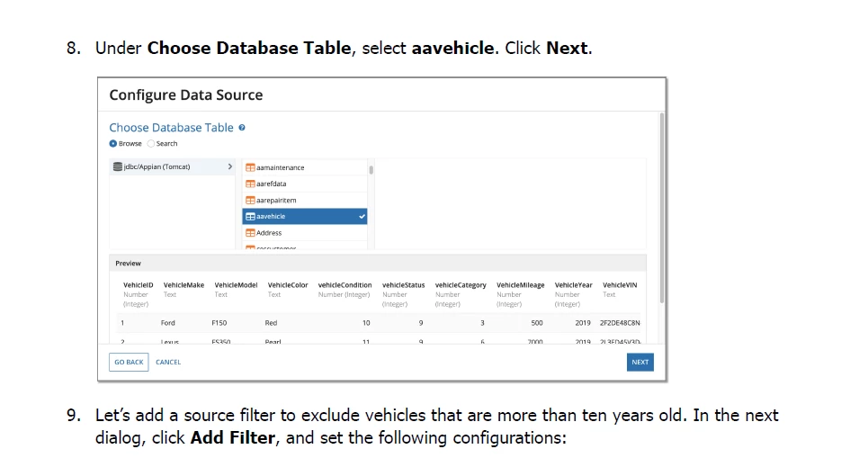The width and height of the screenshot is (868, 467).
Task: Select the Search radio button
Action: coord(150,143)
